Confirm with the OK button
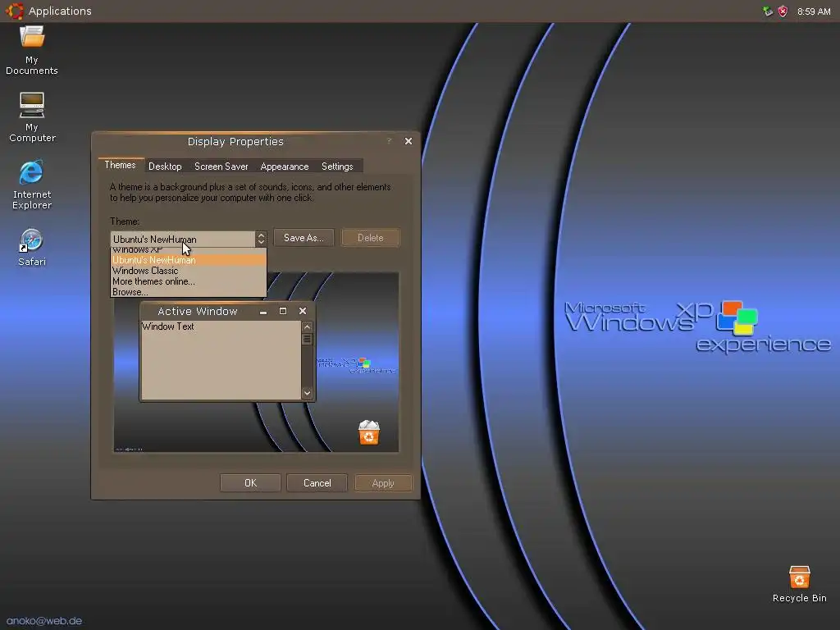The width and height of the screenshot is (840, 630). (x=250, y=483)
